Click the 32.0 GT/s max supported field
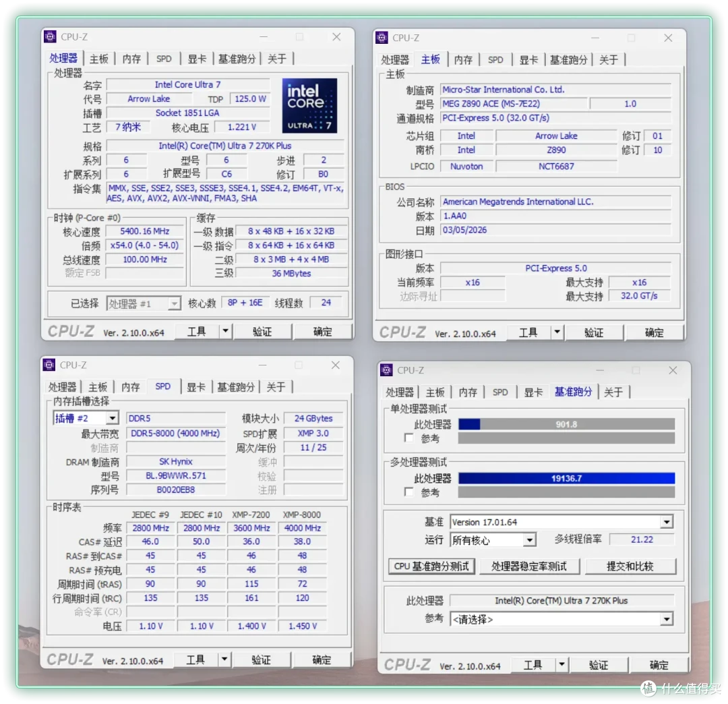The width and height of the screenshot is (728, 704). tap(639, 296)
